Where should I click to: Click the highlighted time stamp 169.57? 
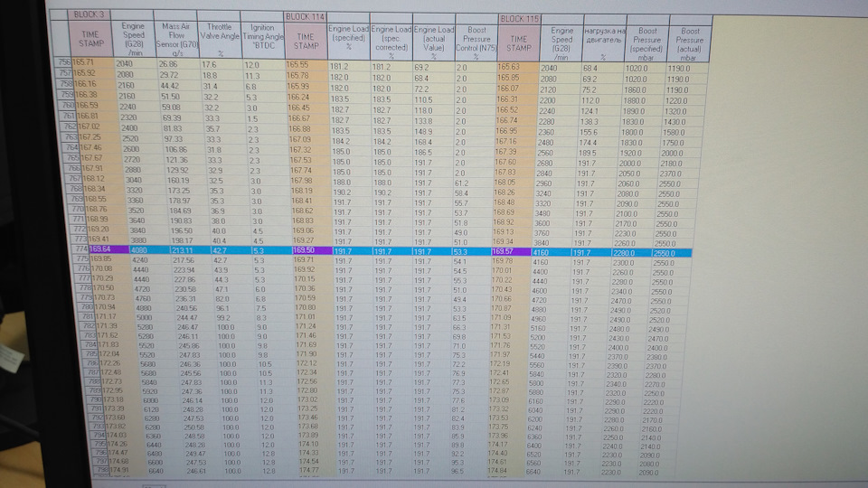click(503, 252)
